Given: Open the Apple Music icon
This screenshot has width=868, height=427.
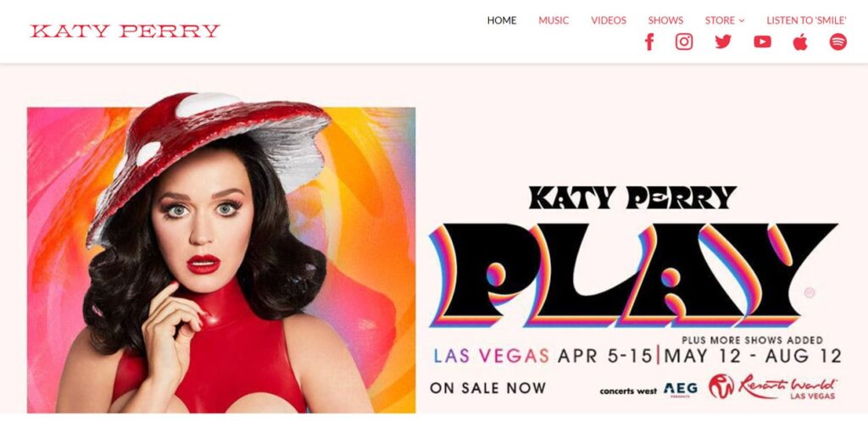Looking at the screenshot, I should click(800, 42).
